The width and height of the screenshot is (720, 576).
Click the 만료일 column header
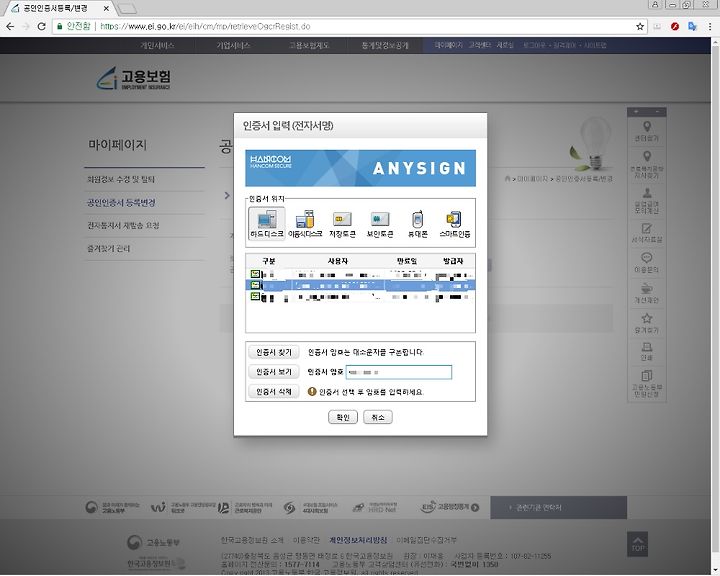coord(407,261)
